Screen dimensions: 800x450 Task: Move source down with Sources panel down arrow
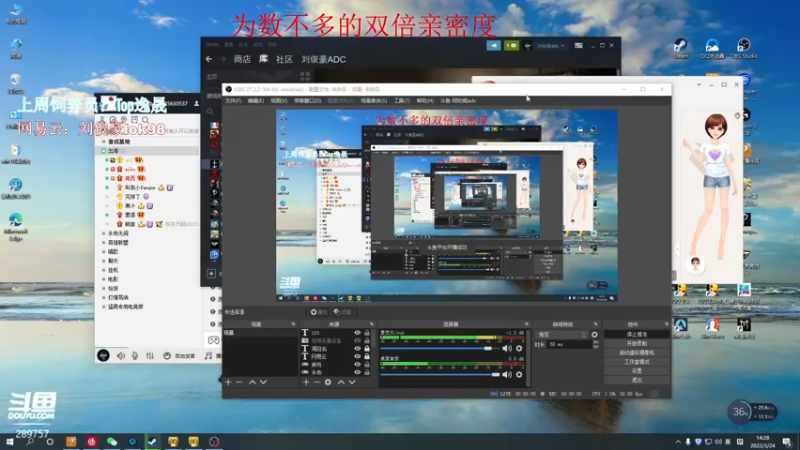click(x=352, y=382)
